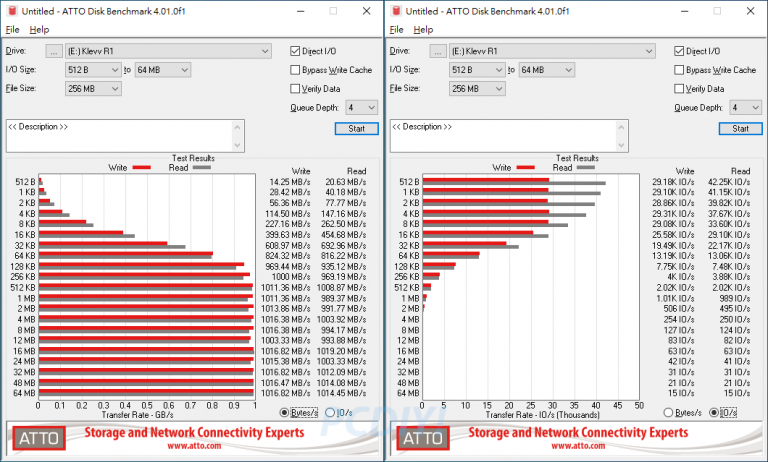Uncheck Direct I/O in the IO/s results window
768x462 pixels.
pos(679,51)
